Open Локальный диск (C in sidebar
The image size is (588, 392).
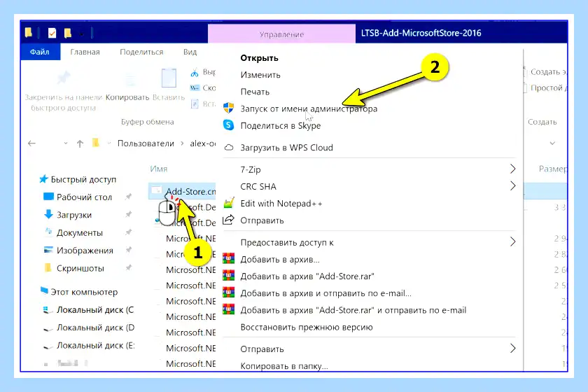coord(95,310)
